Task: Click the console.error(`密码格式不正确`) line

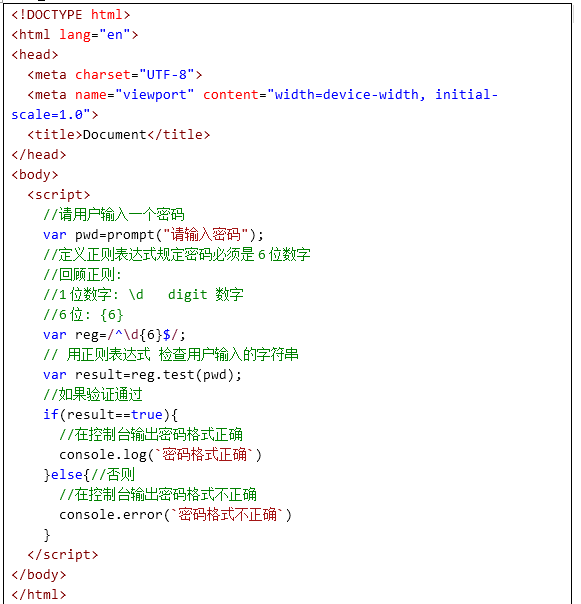Action: click(176, 515)
